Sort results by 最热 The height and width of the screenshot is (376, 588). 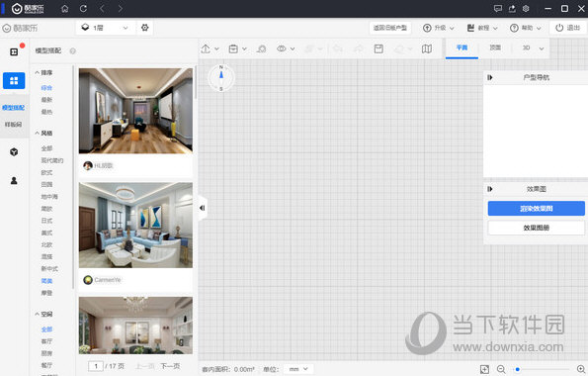coord(46,112)
